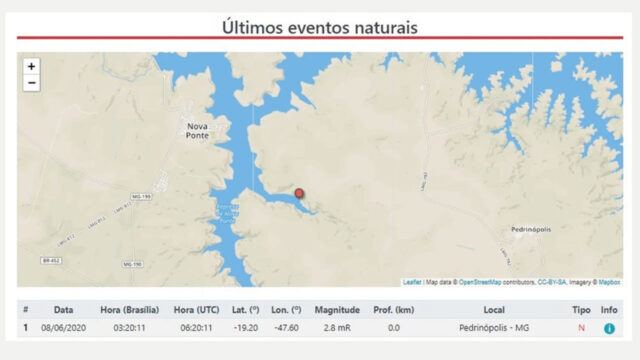Click the row number 1 cell
Viewport: 640px width, 360px height.
(26, 328)
